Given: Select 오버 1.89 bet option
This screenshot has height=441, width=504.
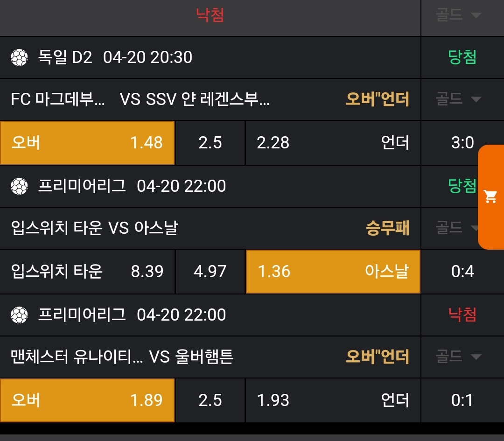Looking at the screenshot, I should (x=87, y=400).
